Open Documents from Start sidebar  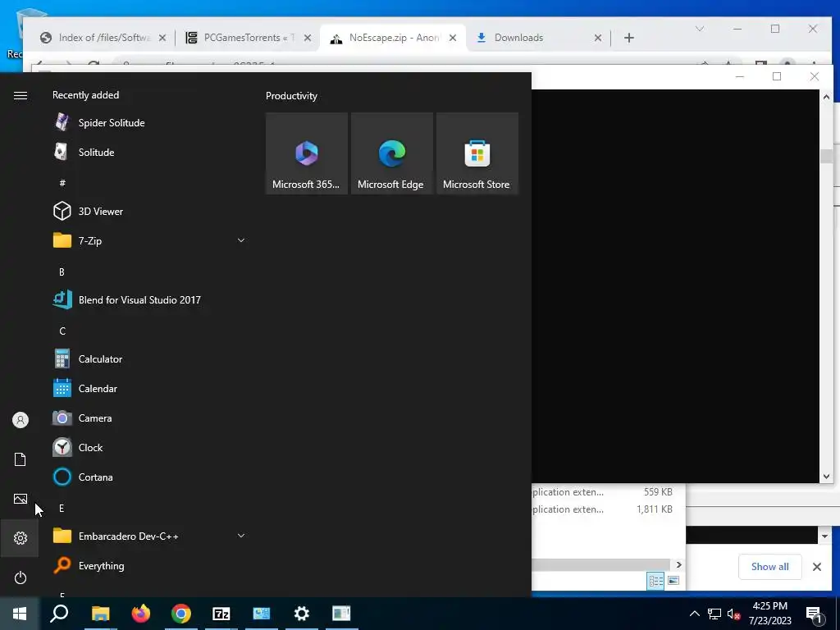click(21, 459)
